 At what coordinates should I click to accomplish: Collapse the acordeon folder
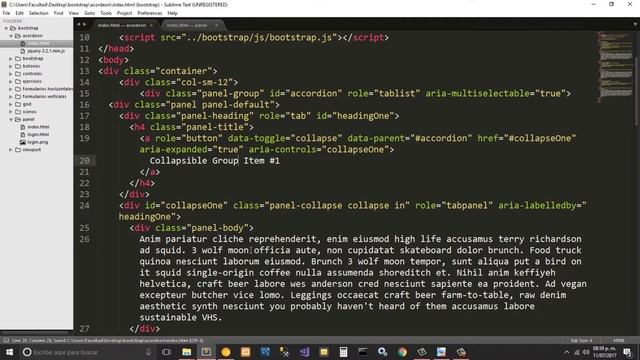tap(11, 36)
